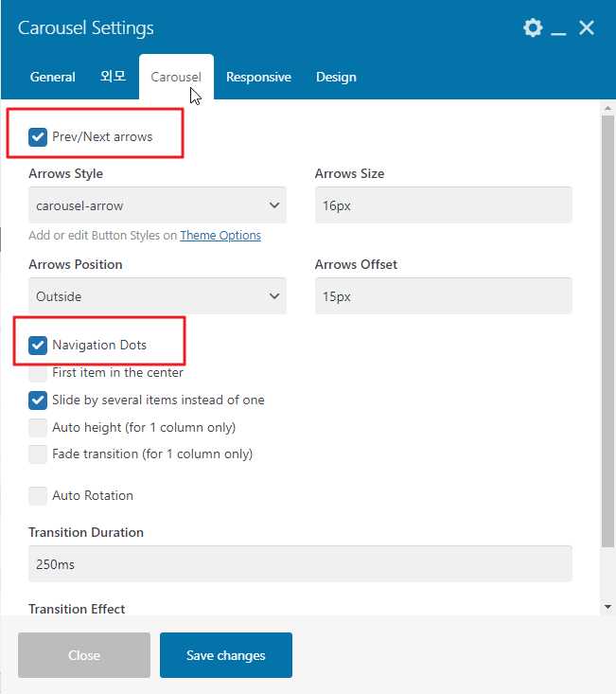Image resolution: width=616 pixels, height=694 pixels.
Task: Edit the Transition Duration field
Action: pyautogui.click(x=300, y=564)
